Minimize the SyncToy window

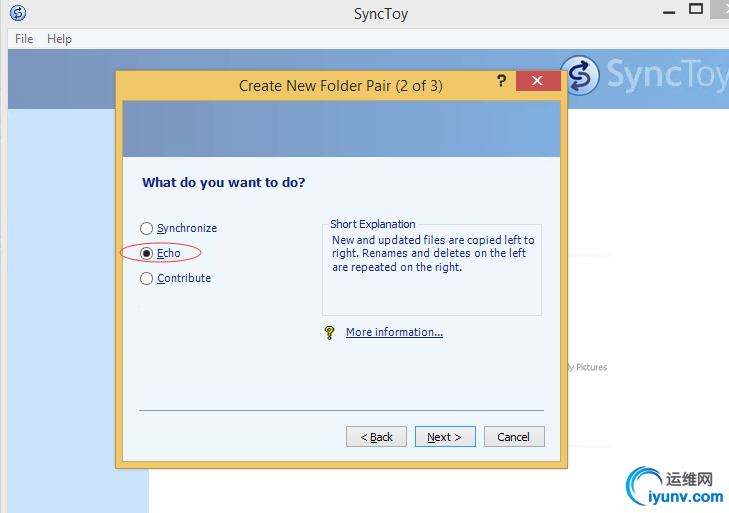point(669,13)
